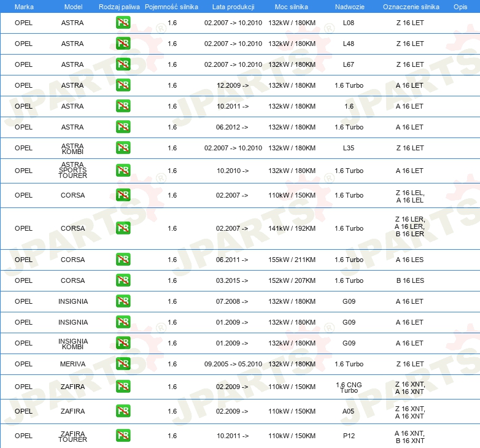Image resolution: width=480 pixels, height=448 pixels.
Task: Click the fuel icon in the Meriva row
Action: [x=123, y=364]
